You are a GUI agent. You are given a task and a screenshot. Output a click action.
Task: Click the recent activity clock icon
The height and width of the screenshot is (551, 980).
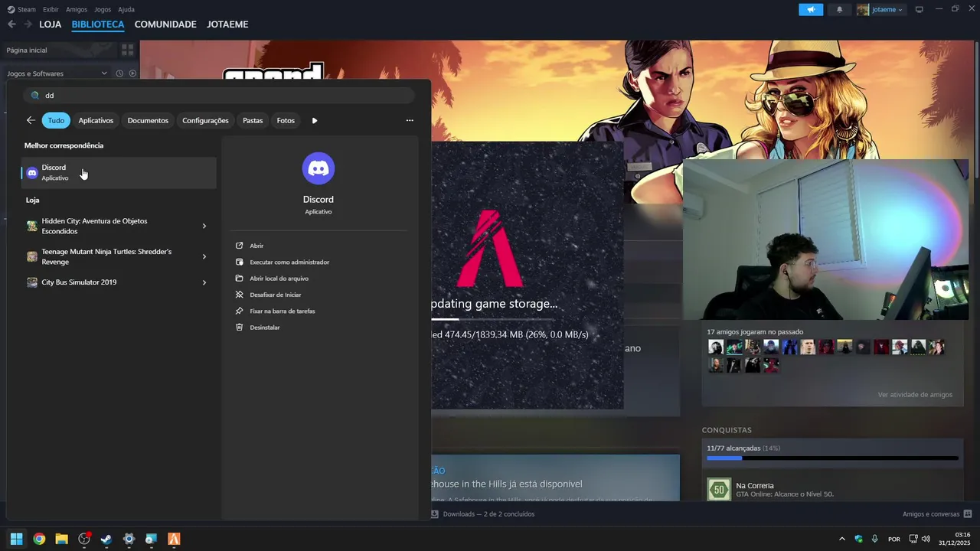tap(119, 73)
